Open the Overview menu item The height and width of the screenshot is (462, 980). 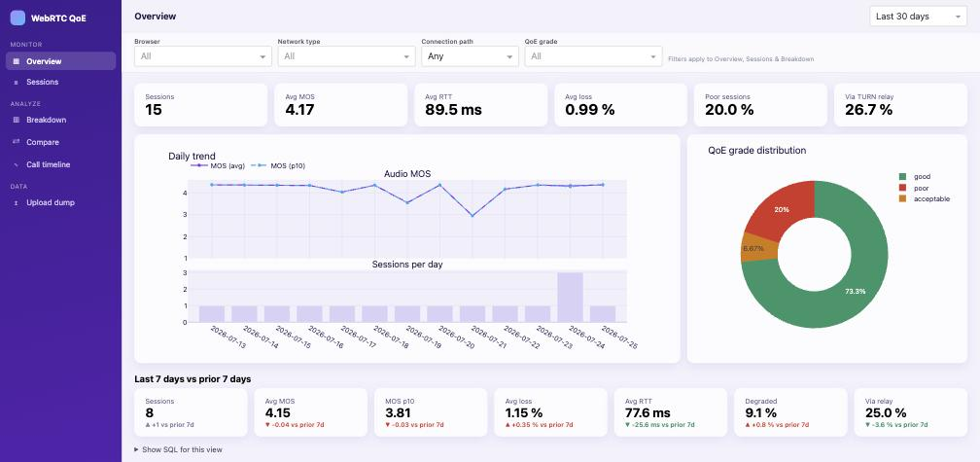coord(60,61)
